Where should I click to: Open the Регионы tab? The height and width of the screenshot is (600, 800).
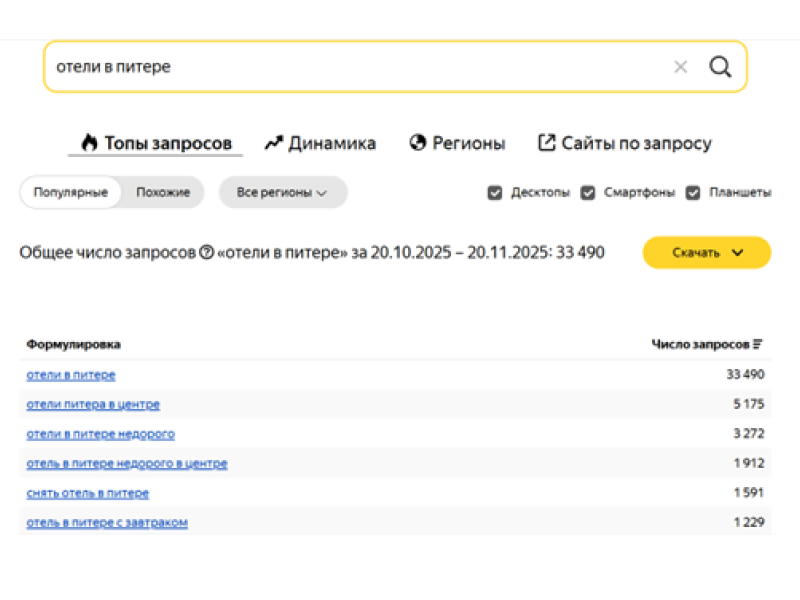(x=470, y=142)
